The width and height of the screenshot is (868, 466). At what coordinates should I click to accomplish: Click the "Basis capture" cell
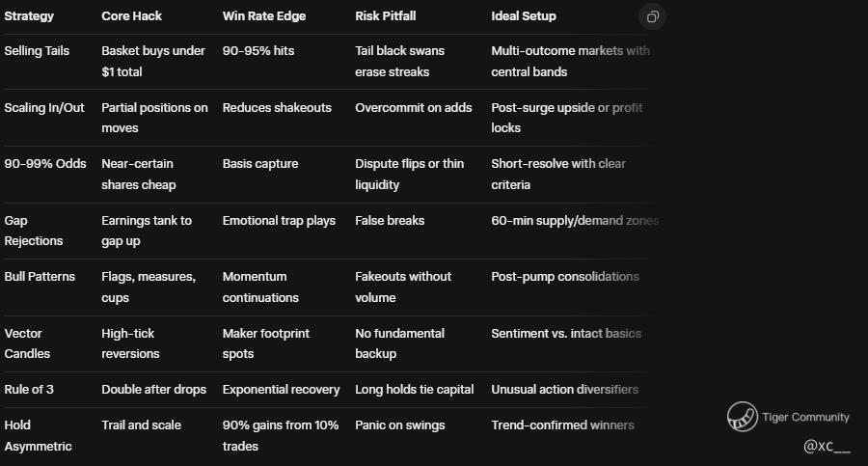pos(260,164)
